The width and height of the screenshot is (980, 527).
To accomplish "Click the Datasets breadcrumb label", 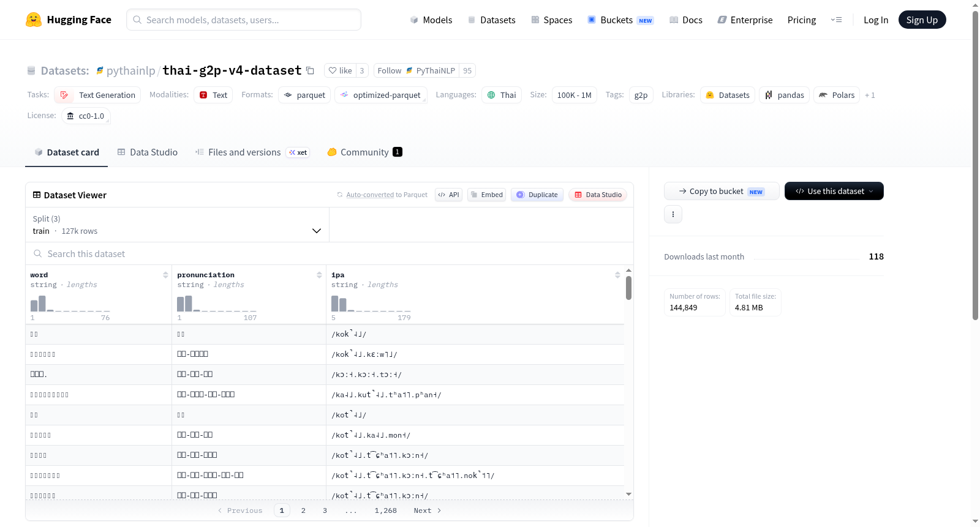I will [x=65, y=70].
